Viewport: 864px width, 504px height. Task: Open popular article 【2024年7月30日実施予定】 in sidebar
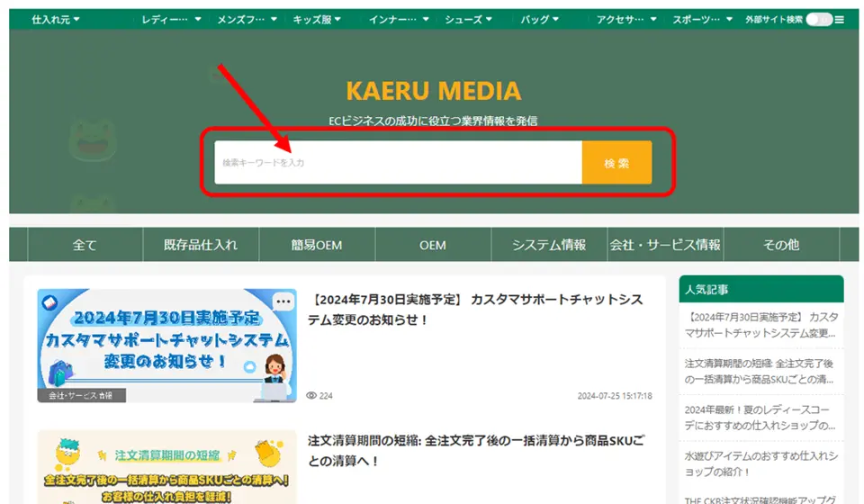click(761, 325)
